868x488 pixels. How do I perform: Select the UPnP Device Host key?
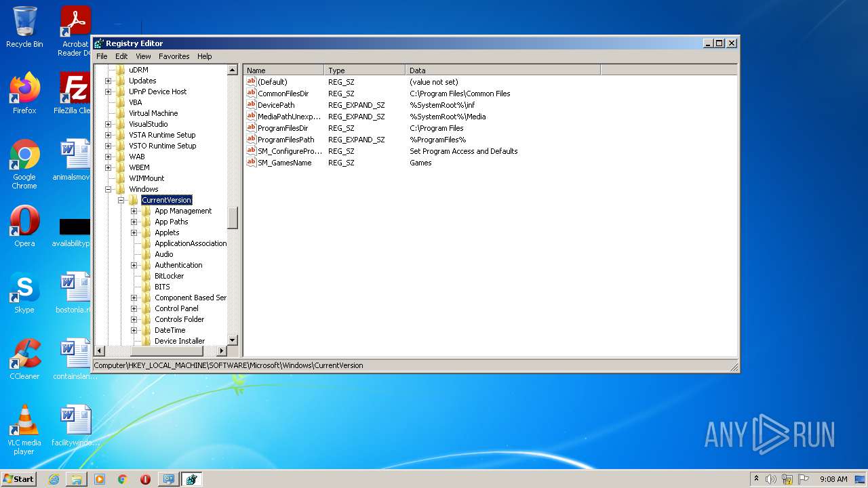[x=157, y=91]
